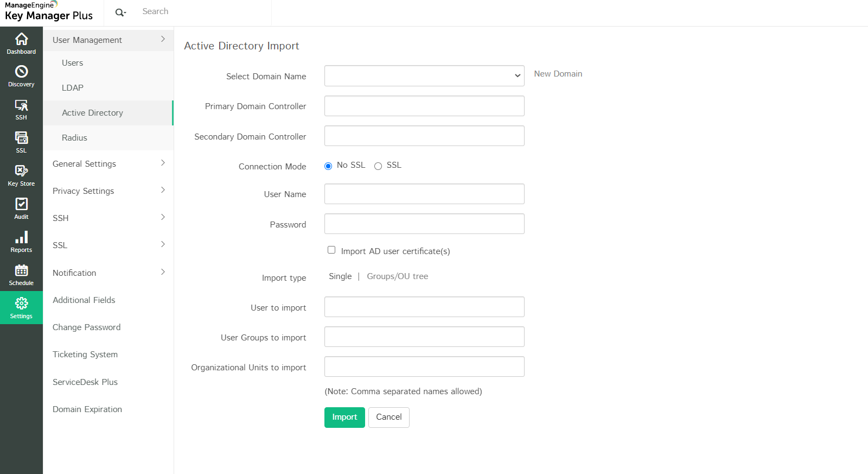The width and height of the screenshot is (868, 474).
Task: Enable Import AD user certificate(s) checkbox
Action: coord(331,250)
